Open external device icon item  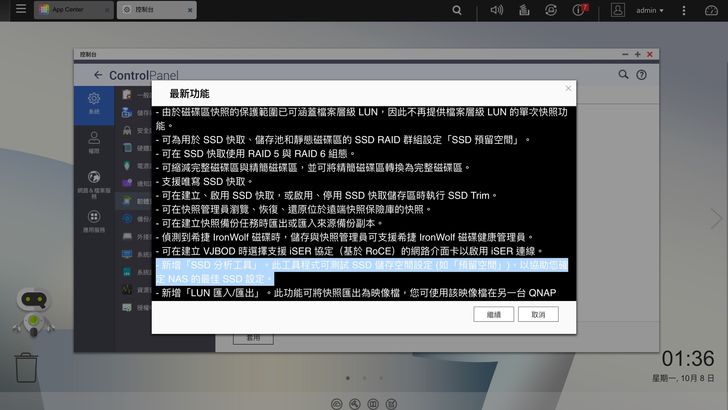click(127, 236)
